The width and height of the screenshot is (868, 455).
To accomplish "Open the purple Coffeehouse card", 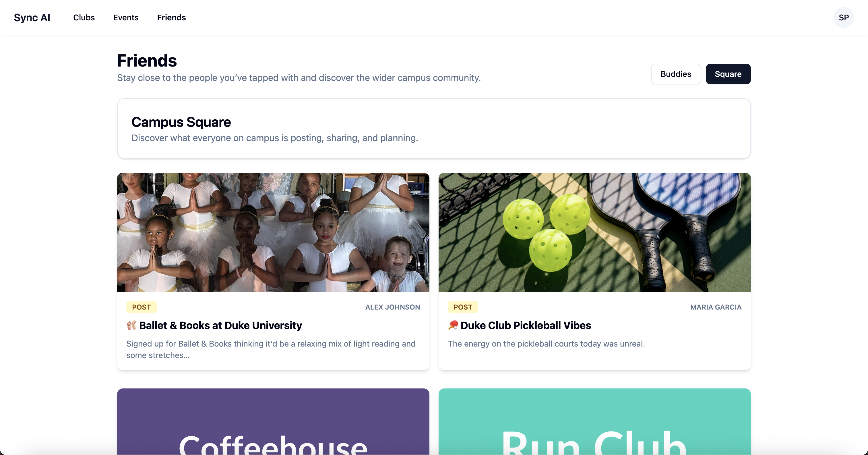I will pyautogui.click(x=273, y=422).
